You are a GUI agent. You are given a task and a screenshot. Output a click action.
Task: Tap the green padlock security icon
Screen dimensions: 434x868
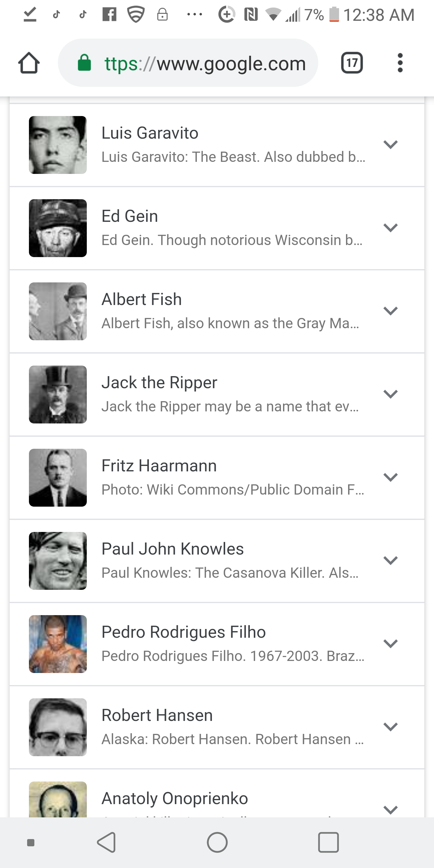84,63
